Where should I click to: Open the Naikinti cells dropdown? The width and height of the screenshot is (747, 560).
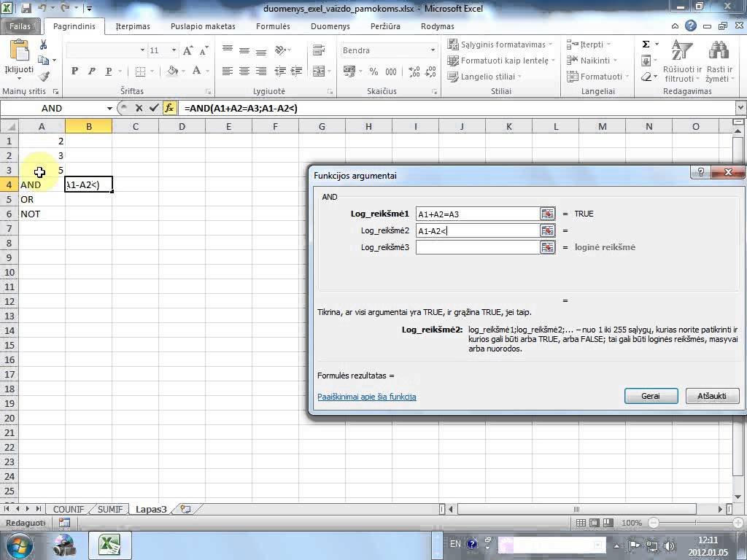click(x=592, y=61)
